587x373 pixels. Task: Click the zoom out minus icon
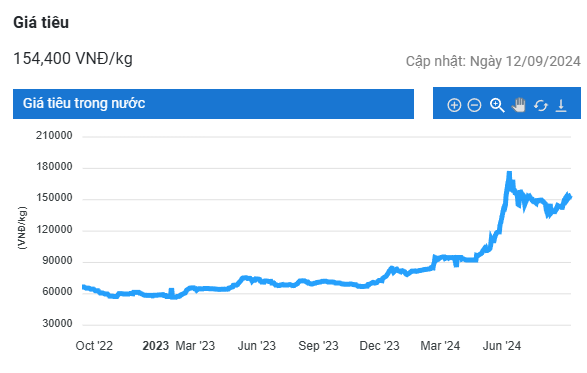(474, 105)
